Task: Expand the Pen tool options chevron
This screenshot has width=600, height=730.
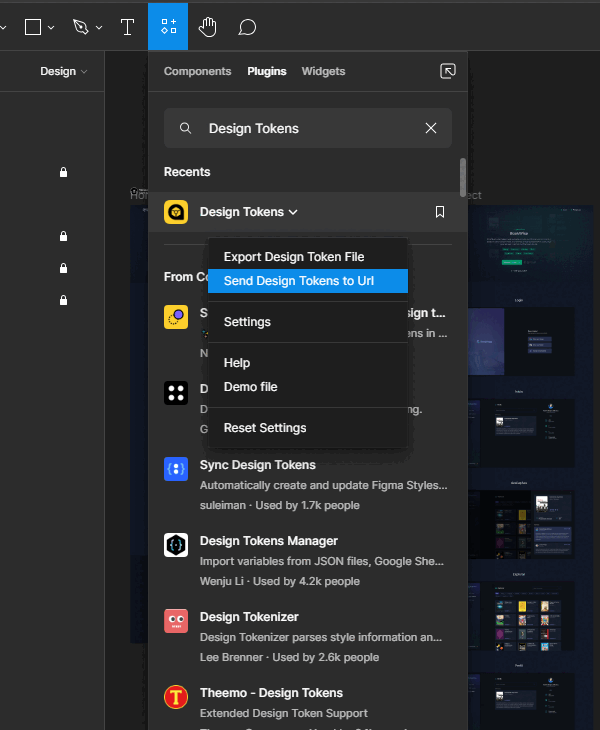Action: [x=99, y=27]
